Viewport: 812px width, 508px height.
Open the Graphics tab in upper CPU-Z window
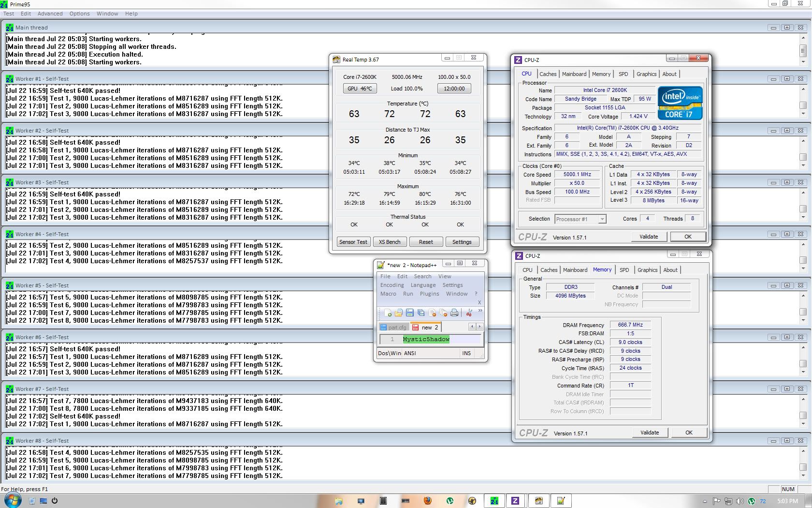pyautogui.click(x=646, y=74)
